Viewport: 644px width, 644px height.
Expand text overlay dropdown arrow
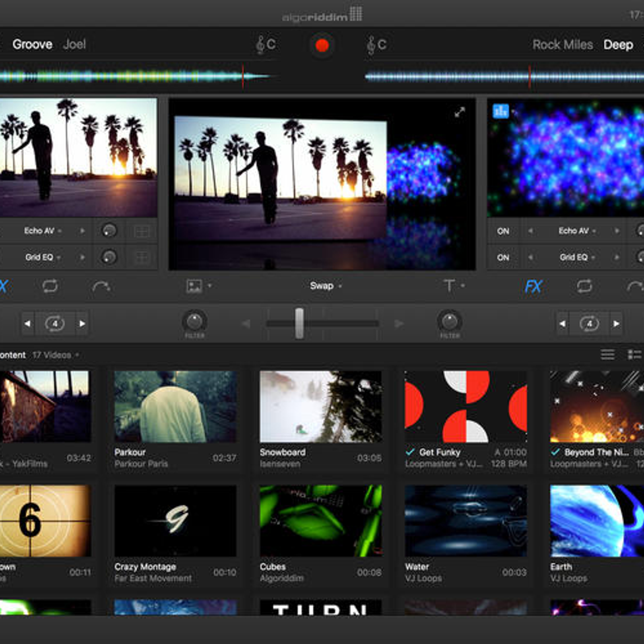pos(463,286)
